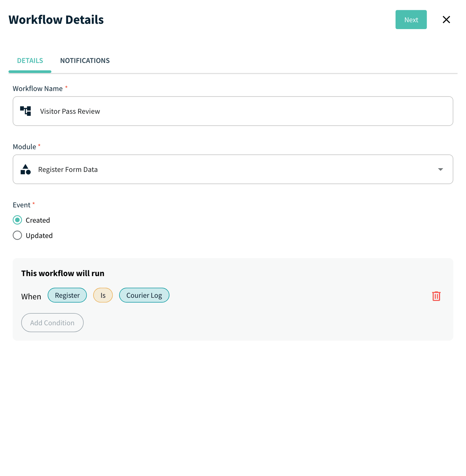466x476 pixels.
Task: Edit the Workflow Name field
Action: [x=233, y=111]
